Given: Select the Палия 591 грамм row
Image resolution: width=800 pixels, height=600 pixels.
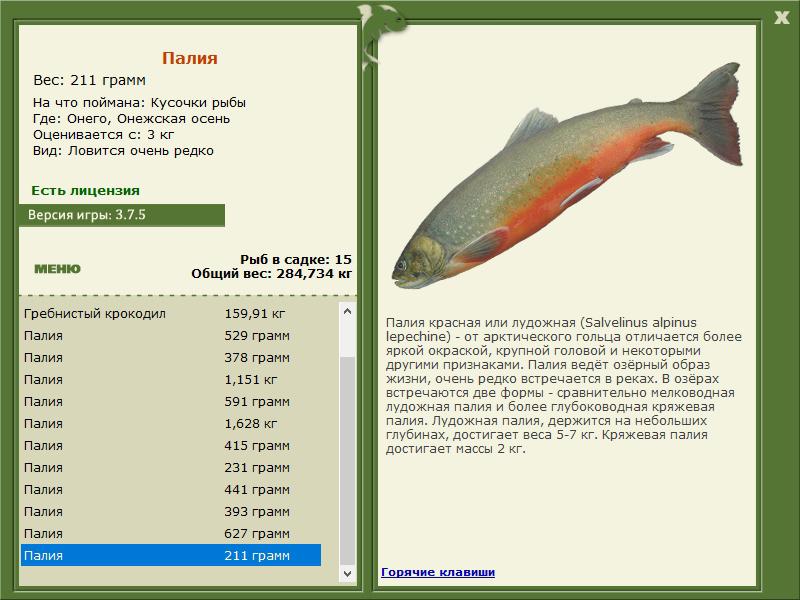Looking at the screenshot, I should (x=171, y=401).
